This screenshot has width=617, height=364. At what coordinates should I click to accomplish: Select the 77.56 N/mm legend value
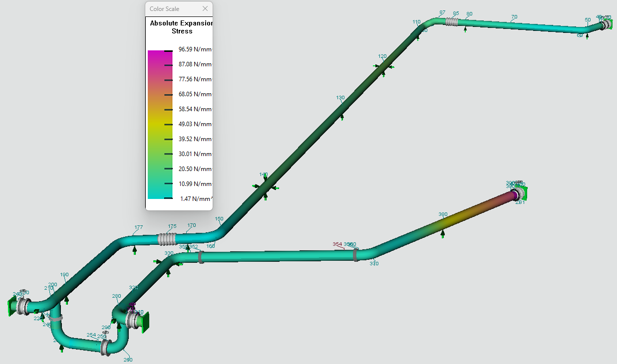coord(195,79)
